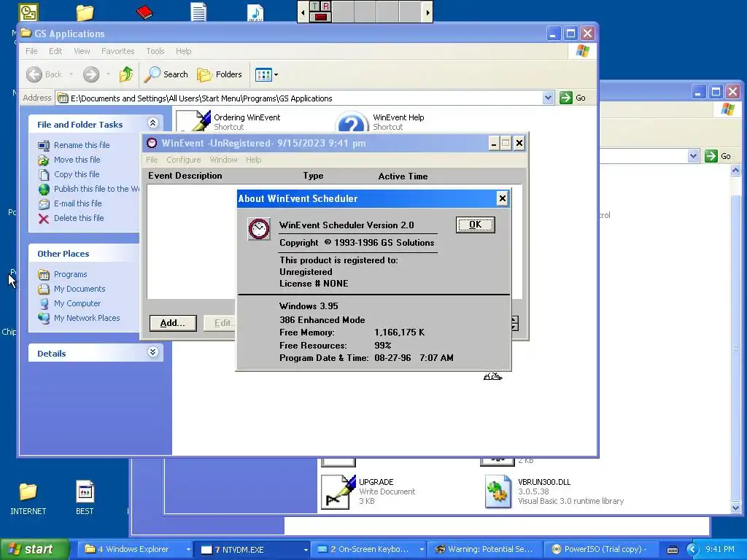Open Tools menu in GS Applications window
The height and width of the screenshot is (560, 747).
pos(155,51)
